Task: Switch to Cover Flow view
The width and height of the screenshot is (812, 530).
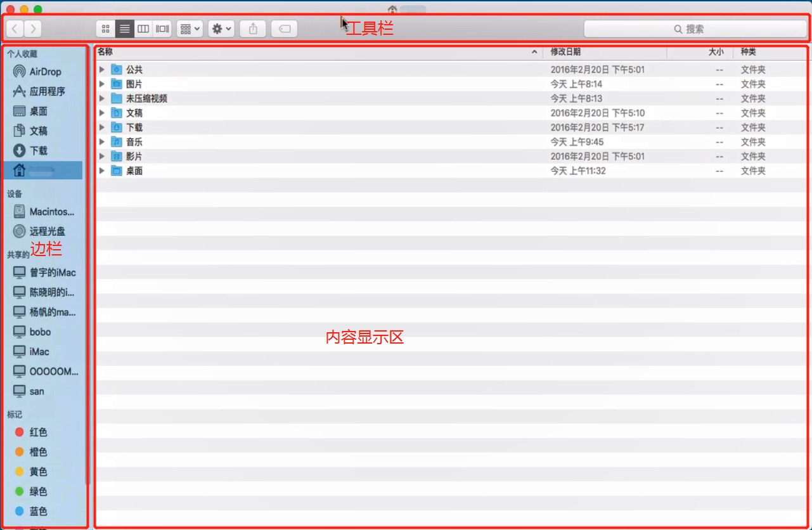Action: coord(162,28)
